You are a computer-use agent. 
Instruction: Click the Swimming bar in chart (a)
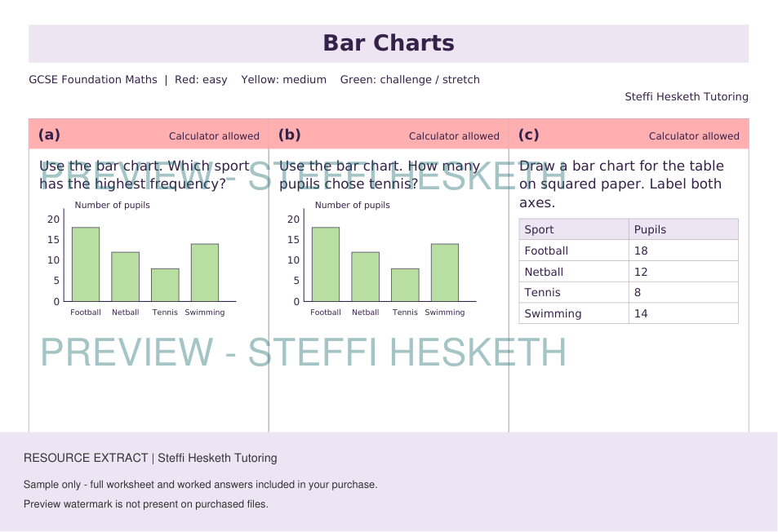(205, 273)
